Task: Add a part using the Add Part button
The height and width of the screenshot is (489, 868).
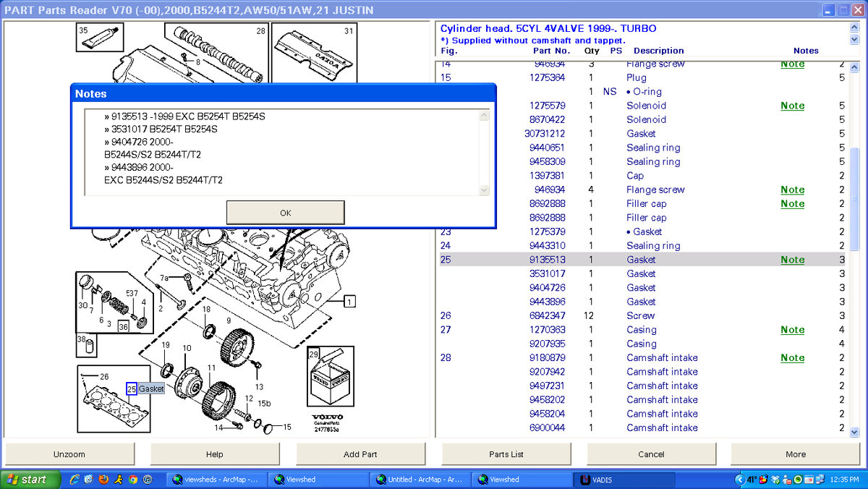Action: click(359, 454)
